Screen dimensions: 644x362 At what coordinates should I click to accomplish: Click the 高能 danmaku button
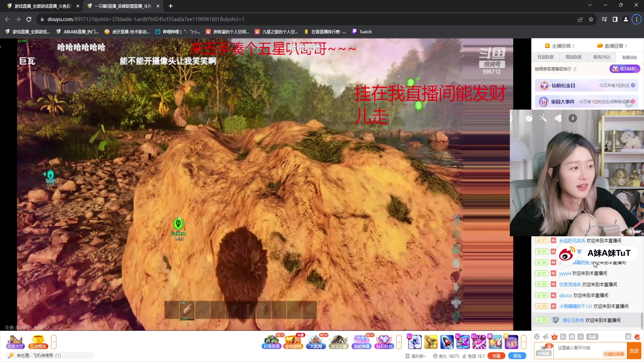[592, 337]
